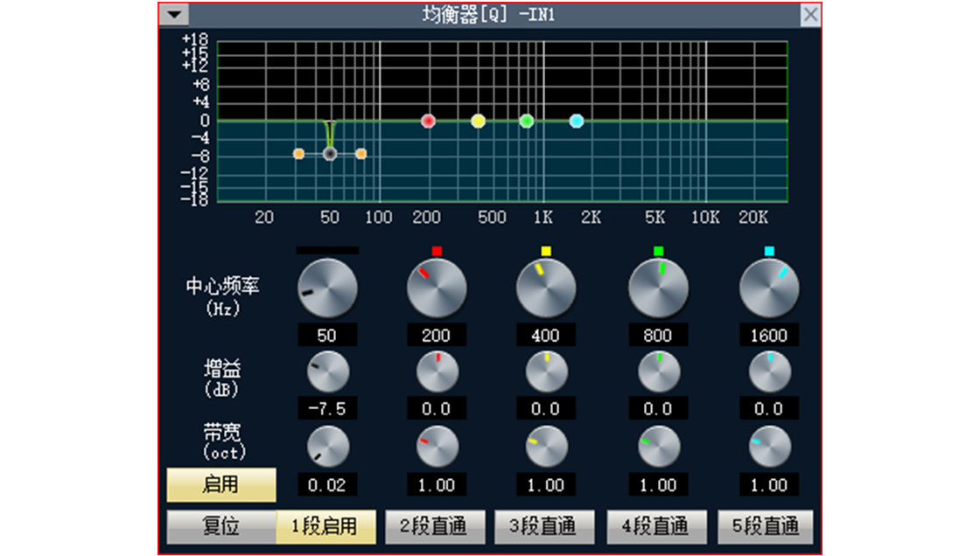Click the cyan EQ node on graph
980x556 pixels.
coord(576,121)
